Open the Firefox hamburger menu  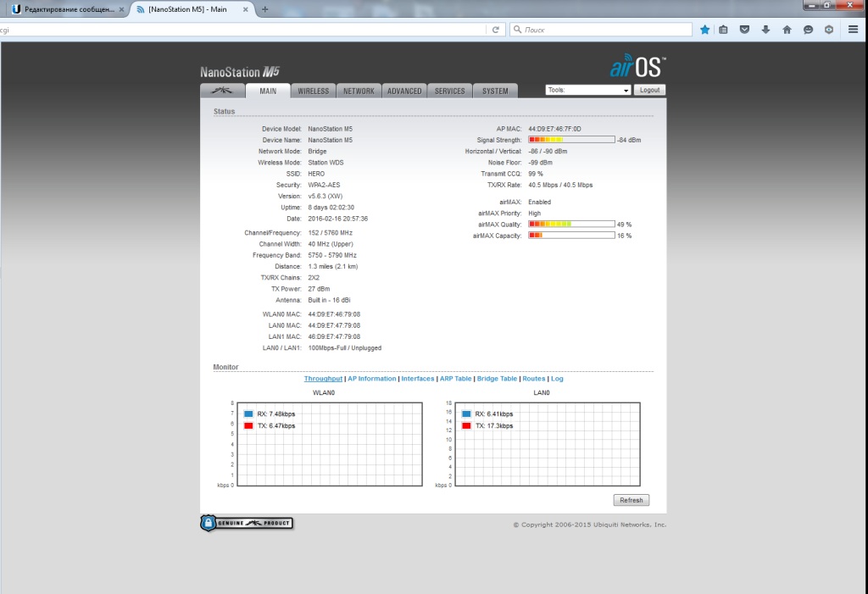[x=853, y=30]
